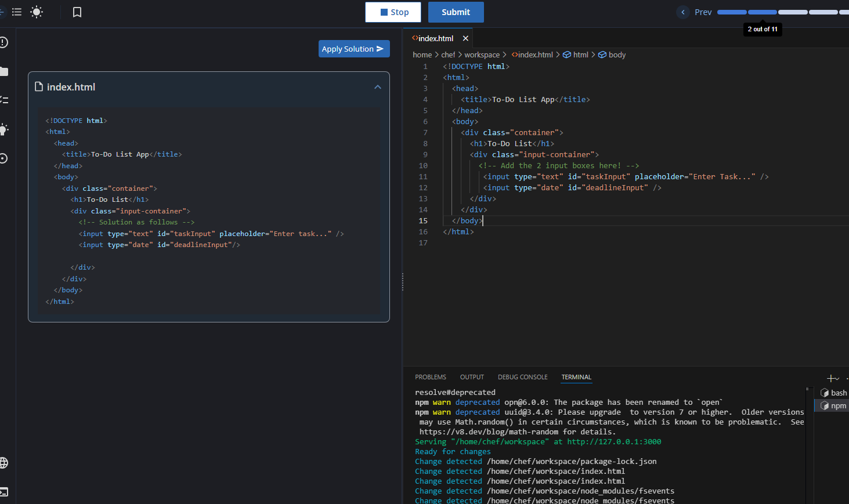Click the editor <h1>To-Do List</h1> line
849x504 pixels.
[512, 143]
